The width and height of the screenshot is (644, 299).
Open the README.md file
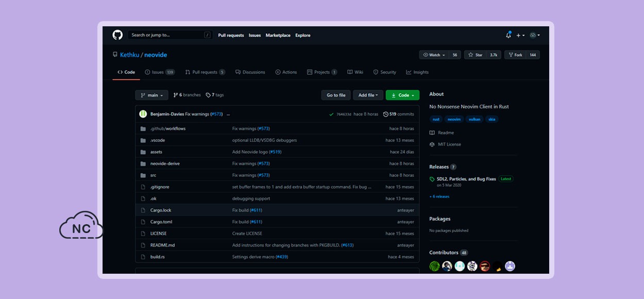pos(162,245)
